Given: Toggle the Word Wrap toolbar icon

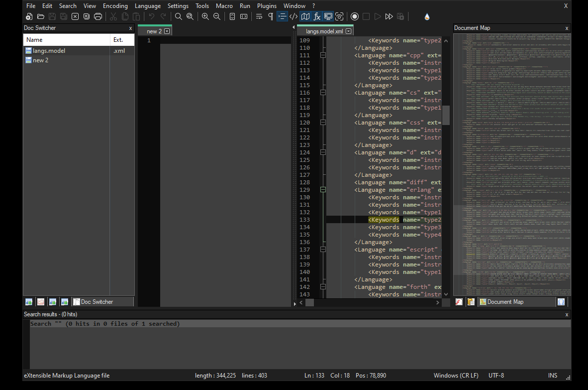Looking at the screenshot, I should point(259,16).
